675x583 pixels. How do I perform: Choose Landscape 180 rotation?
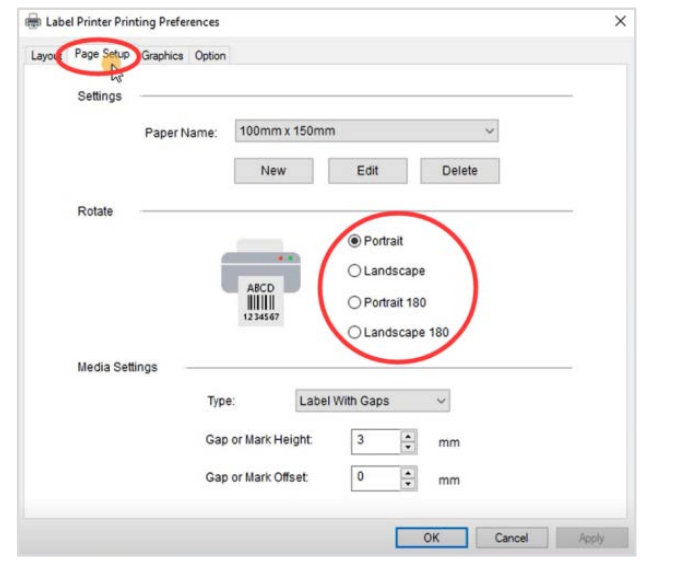(x=354, y=332)
